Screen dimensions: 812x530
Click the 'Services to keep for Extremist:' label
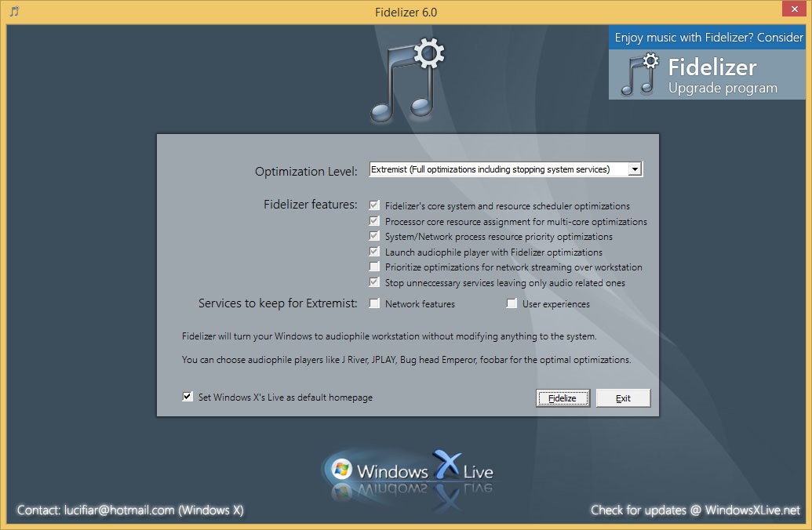click(x=278, y=303)
